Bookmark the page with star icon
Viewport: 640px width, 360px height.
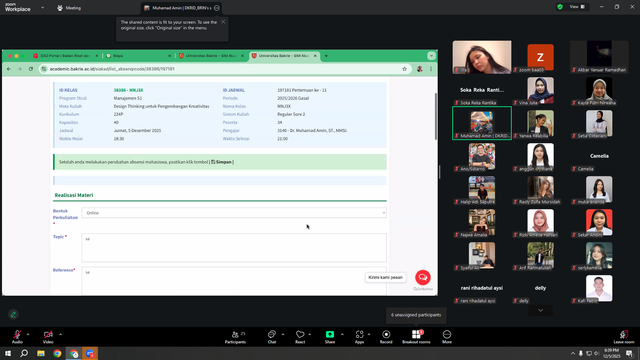tap(404, 69)
